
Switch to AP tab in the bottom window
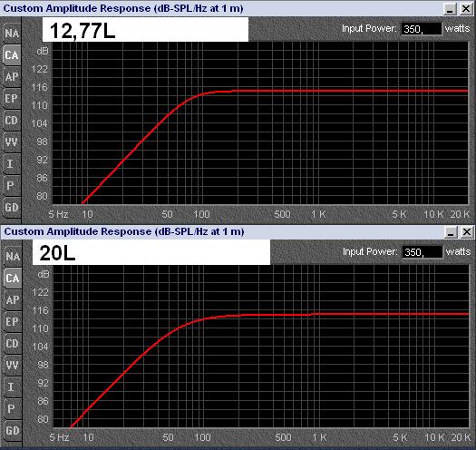13,300
